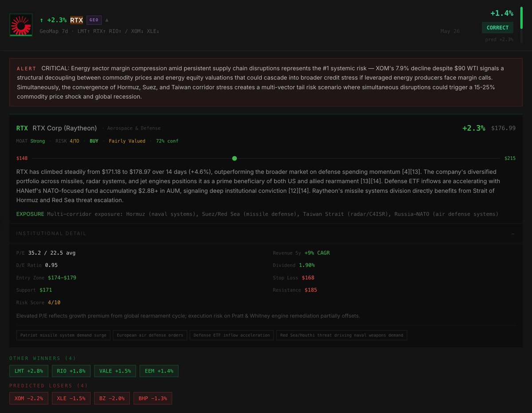Click the $148 lower range value
This screenshot has width=532, height=413.
tap(22, 158)
